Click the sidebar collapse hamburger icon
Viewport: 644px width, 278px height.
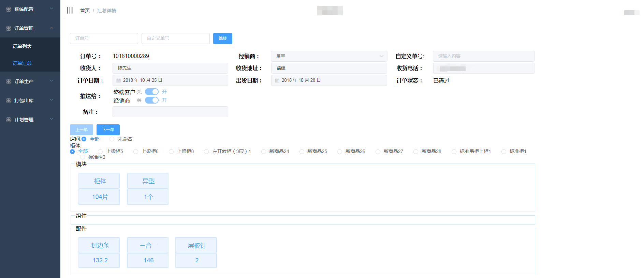pyautogui.click(x=70, y=10)
